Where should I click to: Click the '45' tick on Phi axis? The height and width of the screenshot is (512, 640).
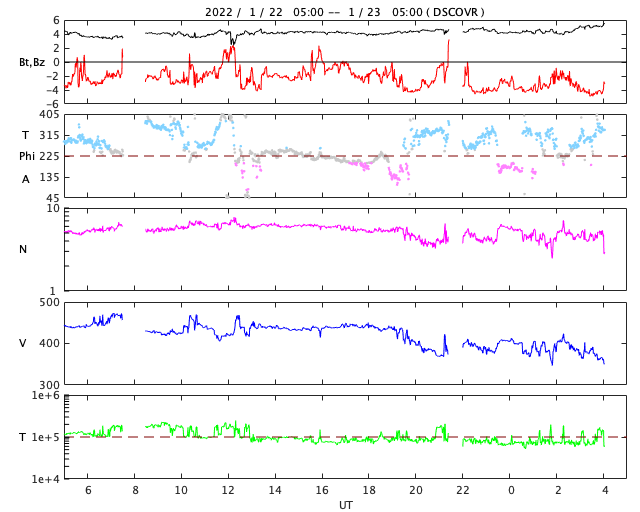[54, 198]
